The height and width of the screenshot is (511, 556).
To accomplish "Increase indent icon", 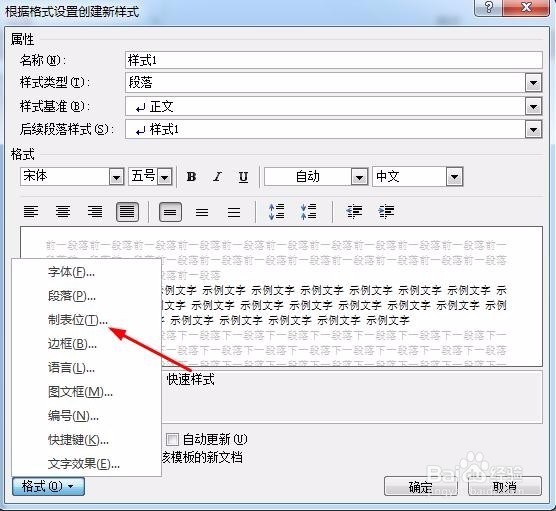I will [386, 212].
